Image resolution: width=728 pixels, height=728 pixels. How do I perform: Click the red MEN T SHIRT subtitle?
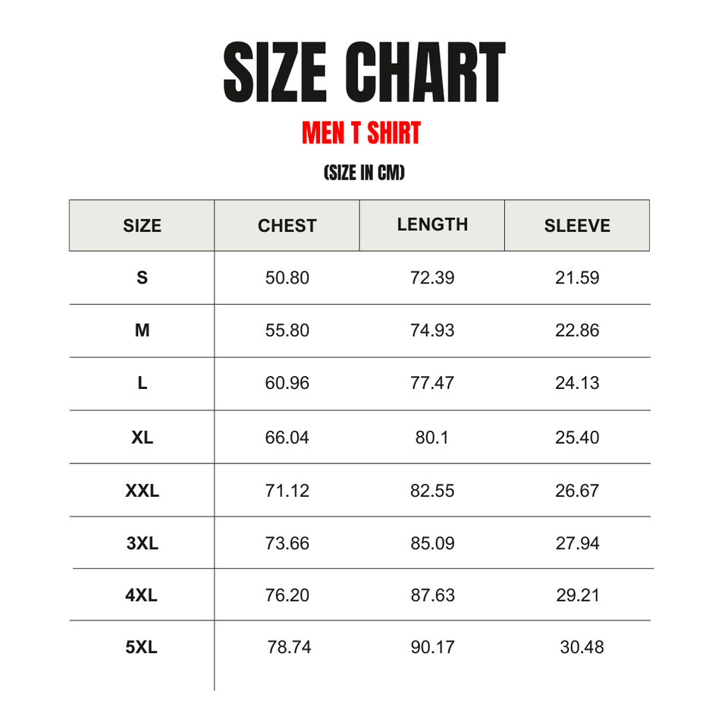[361, 133]
